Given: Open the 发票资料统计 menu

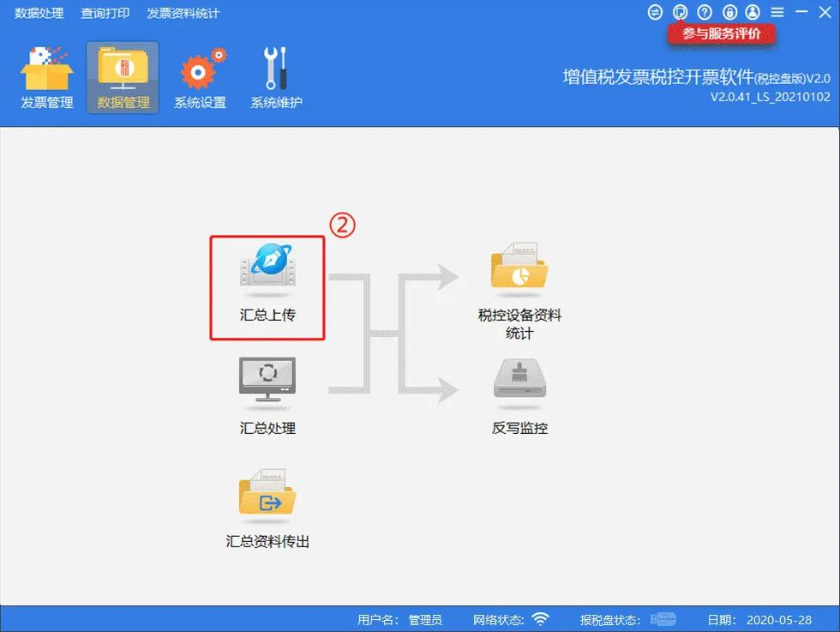Looking at the screenshot, I should pyautogui.click(x=183, y=14).
